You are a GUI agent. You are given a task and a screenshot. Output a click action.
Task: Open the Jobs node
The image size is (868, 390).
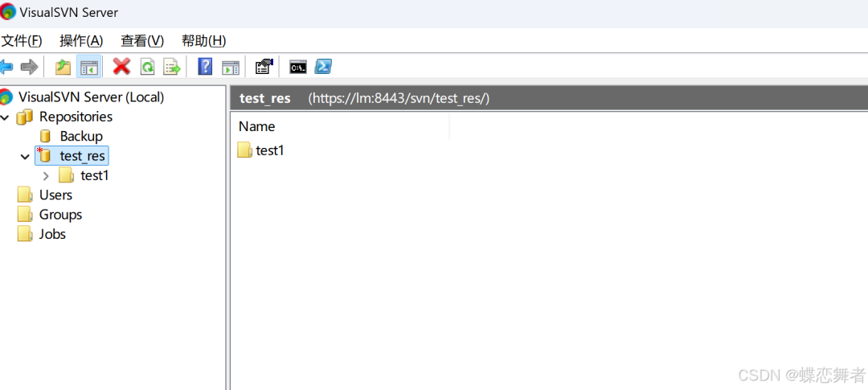click(52, 234)
